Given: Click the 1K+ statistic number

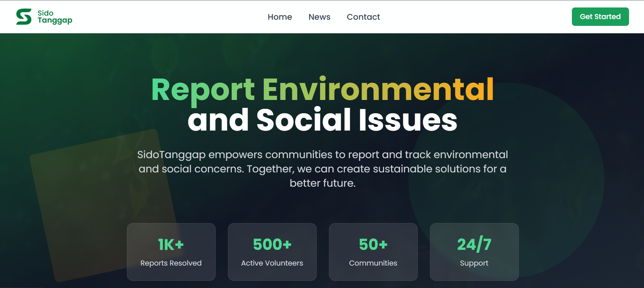Looking at the screenshot, I should point(171,244).
